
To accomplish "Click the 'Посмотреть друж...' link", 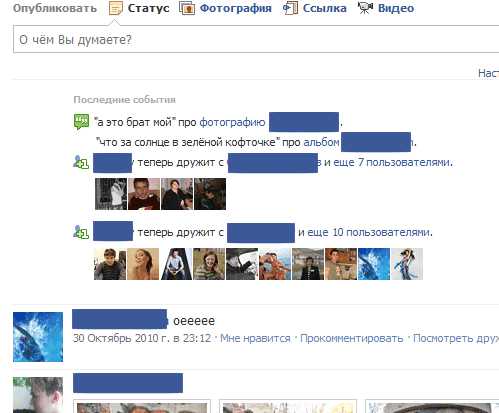I will [456, 338].
